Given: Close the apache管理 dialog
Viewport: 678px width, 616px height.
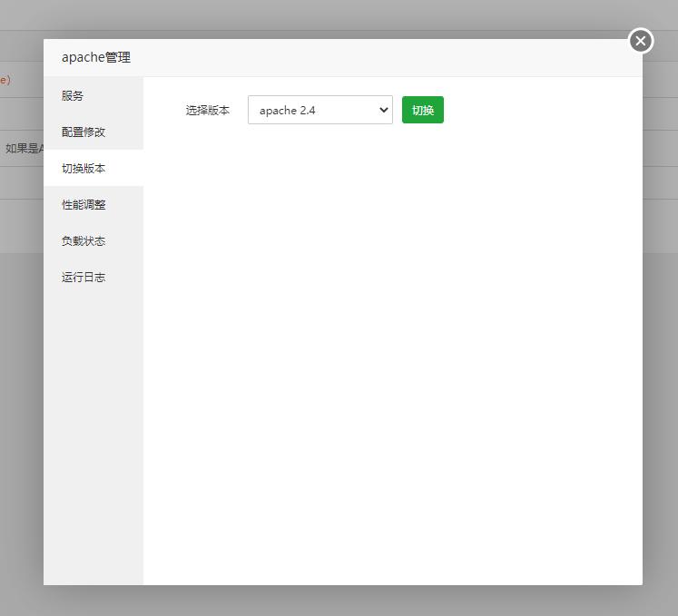Looking at the screenshot, I should tap(641, 41).
